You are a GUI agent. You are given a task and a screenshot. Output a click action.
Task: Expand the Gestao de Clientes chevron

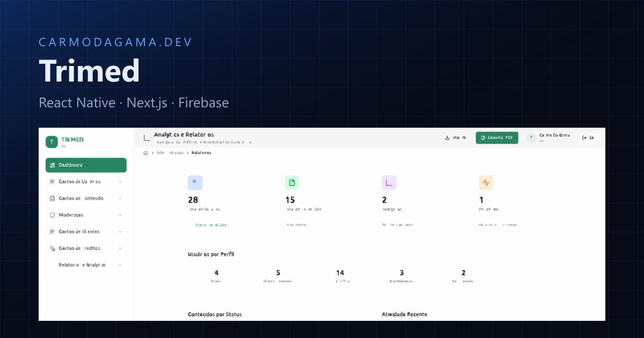click(x=120, y=232)
